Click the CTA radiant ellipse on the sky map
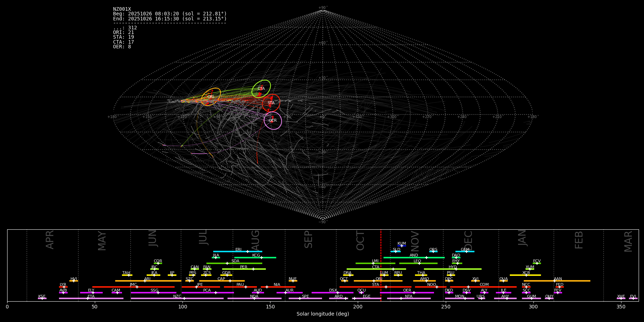This screenshot has height=322, width=644. coord(261,89)
